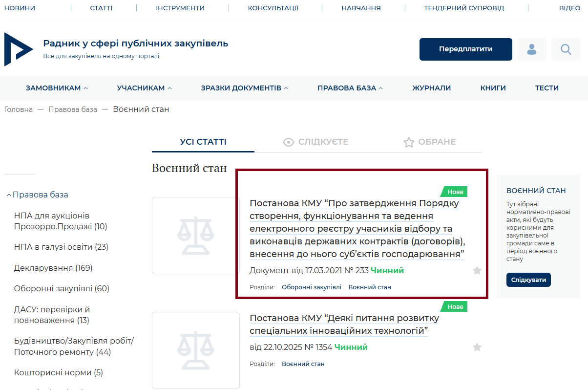Viewport: 588px width, 390px height.
Task: Click the scales thumbnail of second document
Action: coord(195,350)
